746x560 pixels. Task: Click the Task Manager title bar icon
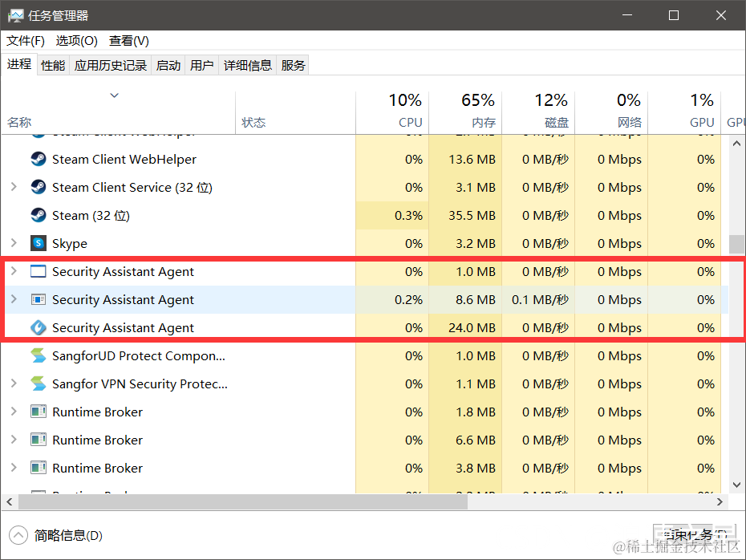pos(15,16)
